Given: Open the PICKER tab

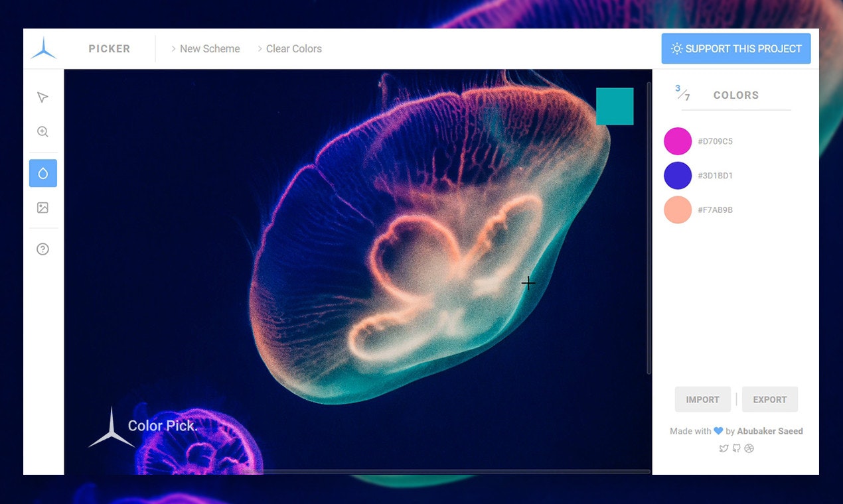Looking at the screenshot, I should pos(110,48).
